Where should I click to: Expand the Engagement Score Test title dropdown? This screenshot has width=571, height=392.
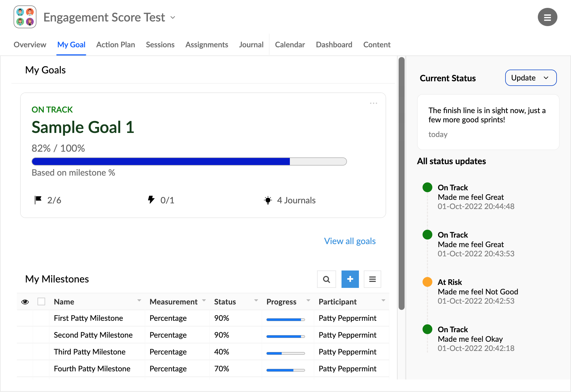(x=173, y=18)
